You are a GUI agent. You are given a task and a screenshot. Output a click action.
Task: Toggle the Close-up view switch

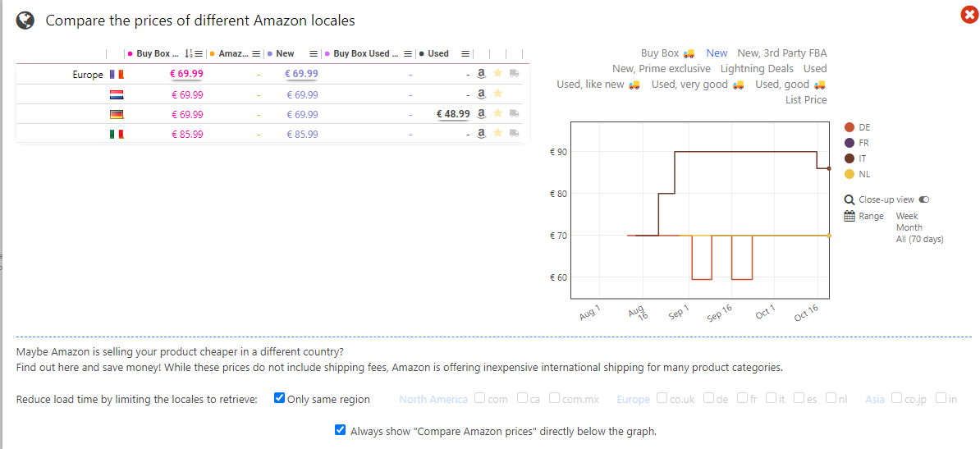tap(924, 199)
